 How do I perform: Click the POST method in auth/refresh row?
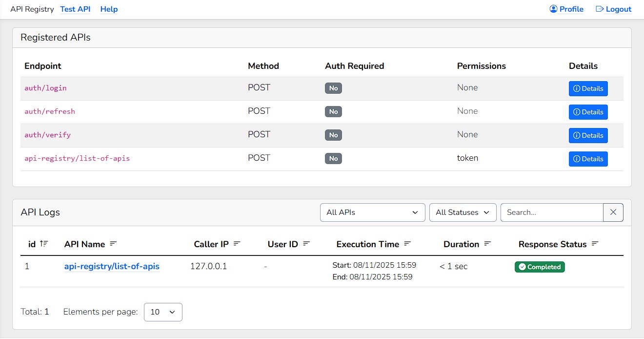pos(259,111)
